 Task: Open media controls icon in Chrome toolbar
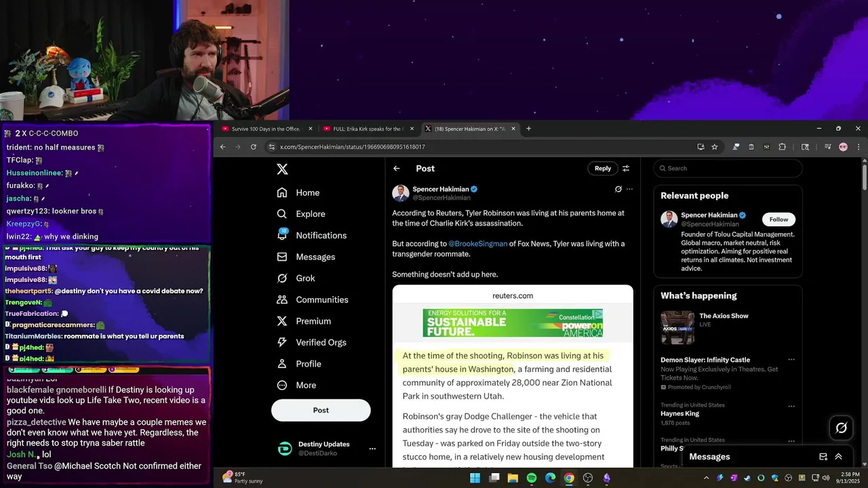(x=828, y=147)
